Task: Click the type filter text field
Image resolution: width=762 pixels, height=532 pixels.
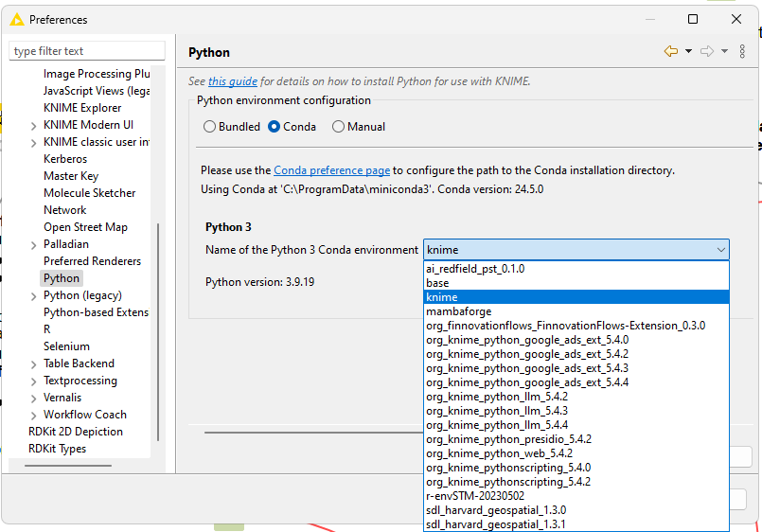Action: (x=87, y=51)
